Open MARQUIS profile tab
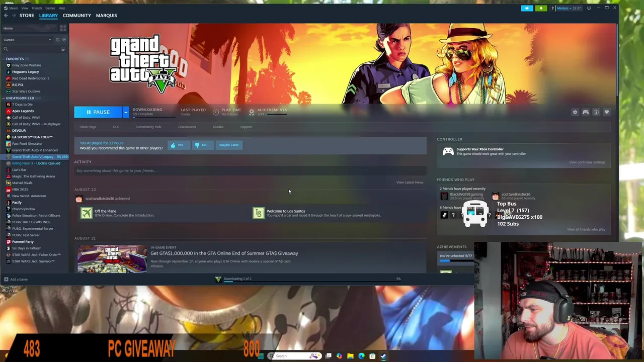Screen dimensions: 644x362 click(106, 16)
